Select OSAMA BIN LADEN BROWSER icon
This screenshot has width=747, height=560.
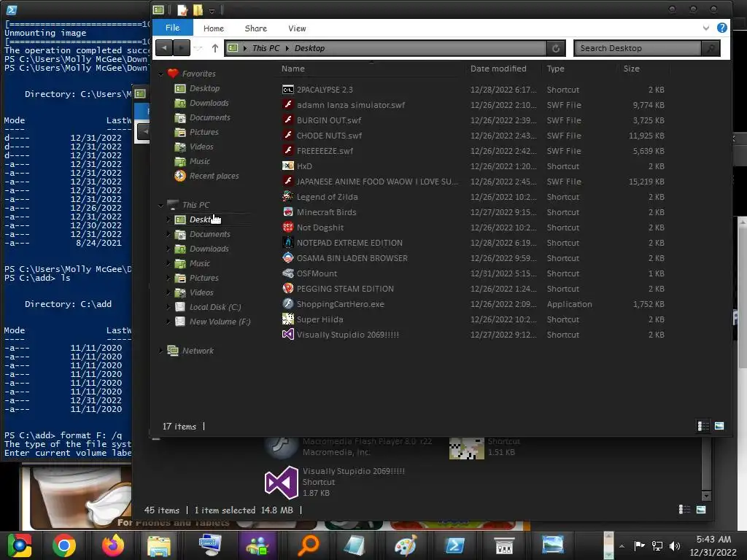(x=287, y=257)
